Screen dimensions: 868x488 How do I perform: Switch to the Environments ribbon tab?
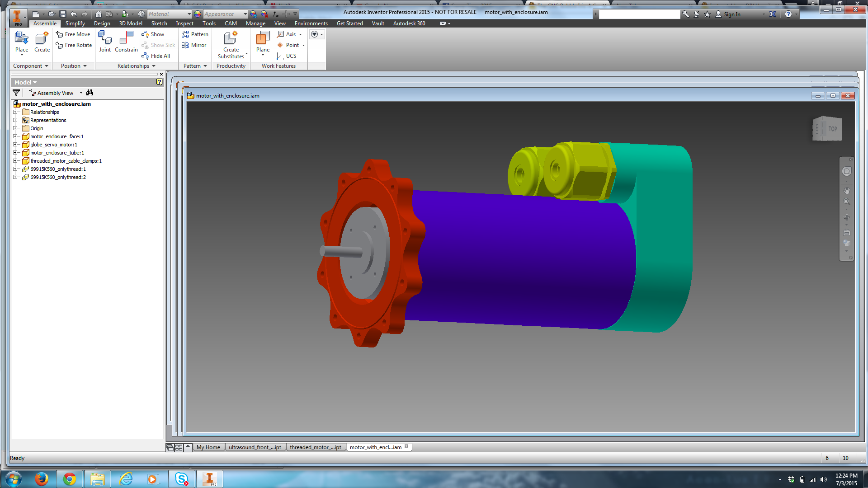pos(311,23)
